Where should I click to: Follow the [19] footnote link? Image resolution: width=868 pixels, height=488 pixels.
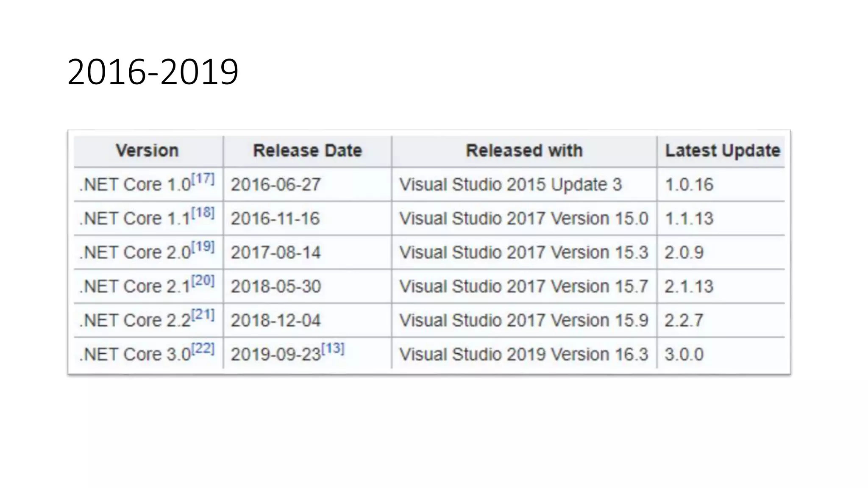pos(203,247)
